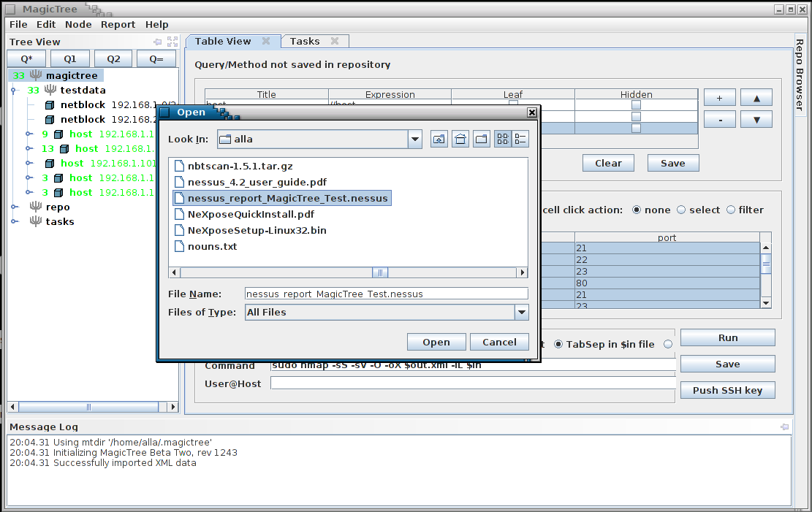Toggle the Hidden checkbox in the highlighted row

click(636, 128)
